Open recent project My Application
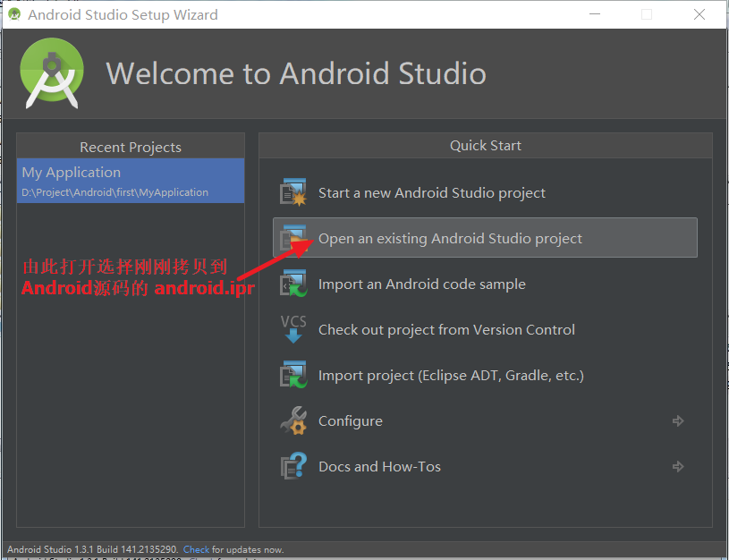The image size is (729, 560). 131,181
